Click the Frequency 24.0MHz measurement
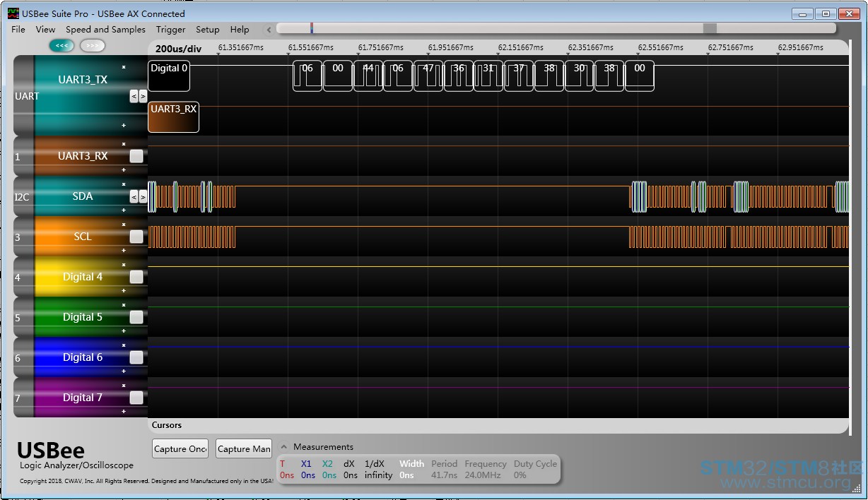The width and height of the screenshot is (868, 500). (486, 470)
